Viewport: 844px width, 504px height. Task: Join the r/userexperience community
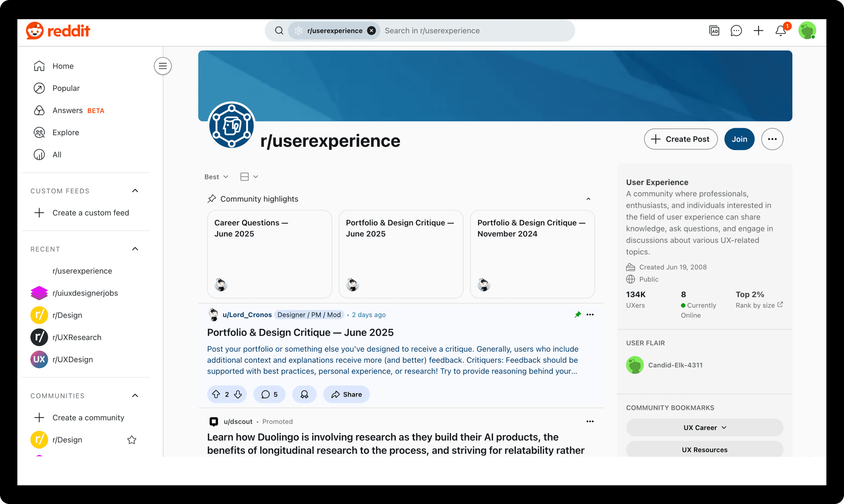click(739, 139)
